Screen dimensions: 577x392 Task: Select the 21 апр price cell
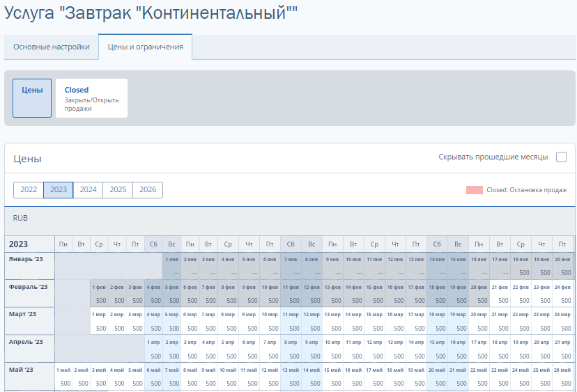click(x=562, y=349)
